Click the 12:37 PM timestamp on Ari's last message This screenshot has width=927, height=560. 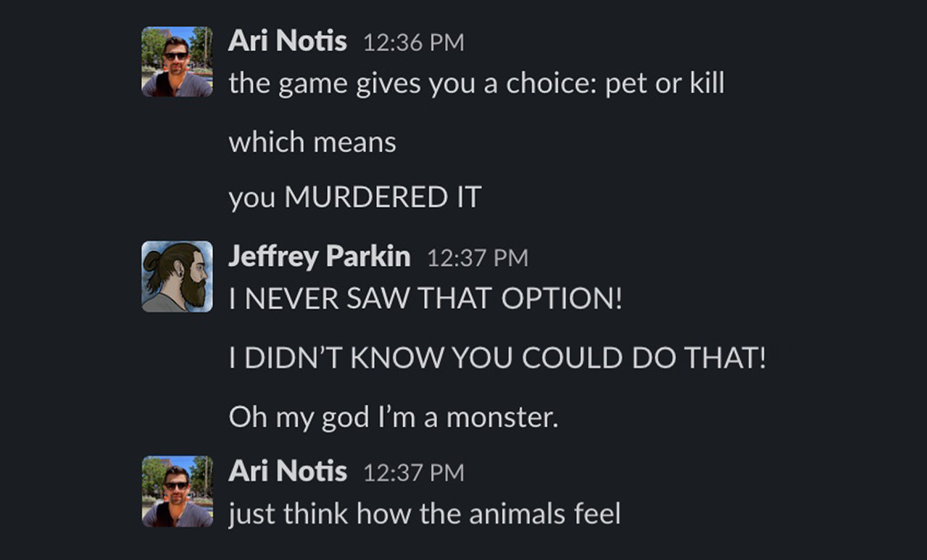point(413,472)
